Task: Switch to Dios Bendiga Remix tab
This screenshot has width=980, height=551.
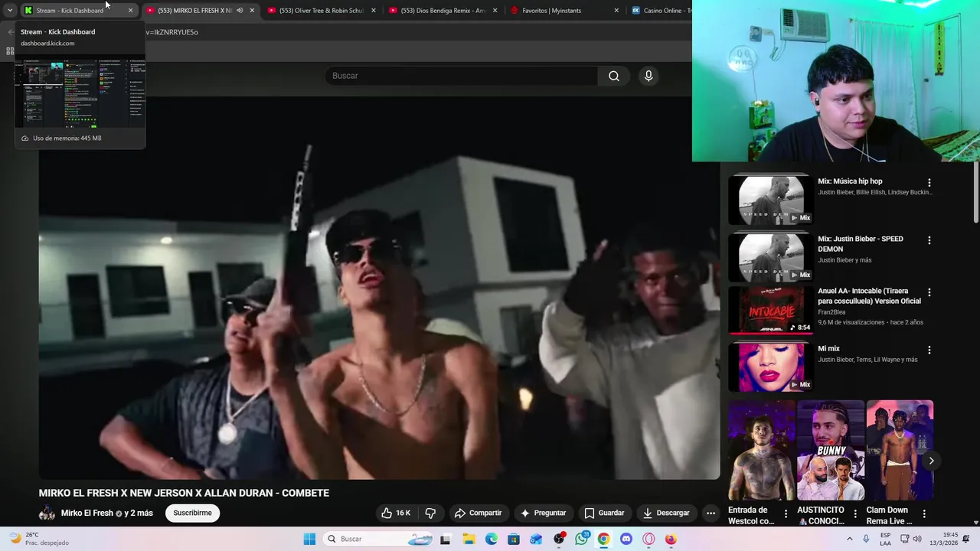Action: pos(443,11)
